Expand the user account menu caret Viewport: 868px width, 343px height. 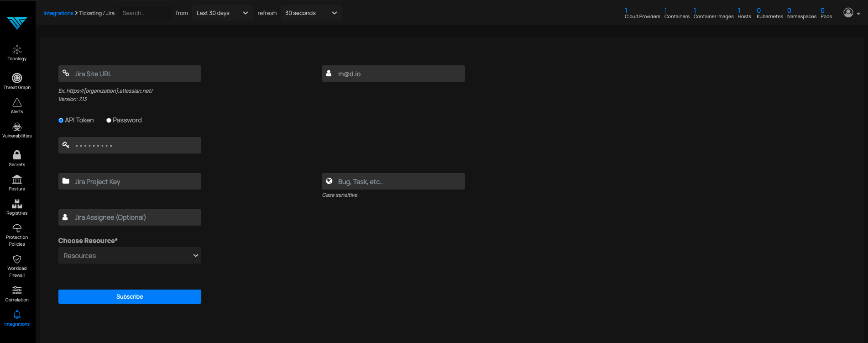(858, 14)
